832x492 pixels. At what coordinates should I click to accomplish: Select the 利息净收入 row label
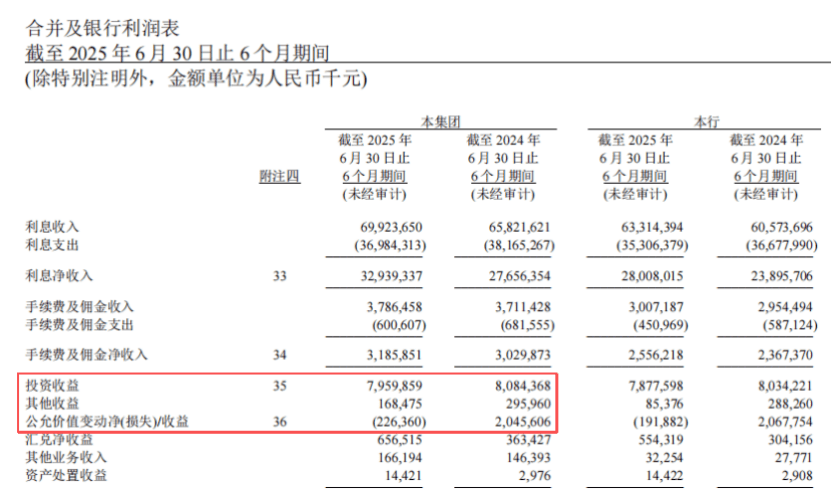59,276
